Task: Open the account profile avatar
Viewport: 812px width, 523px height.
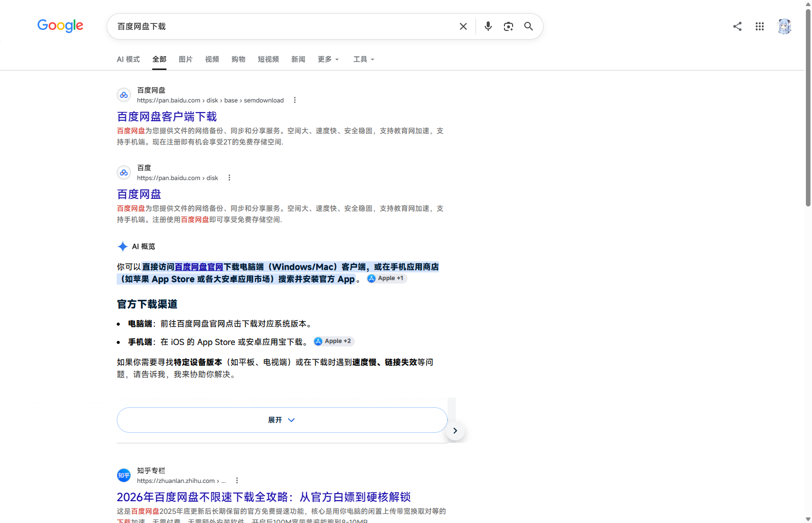Action: point(784,26)
